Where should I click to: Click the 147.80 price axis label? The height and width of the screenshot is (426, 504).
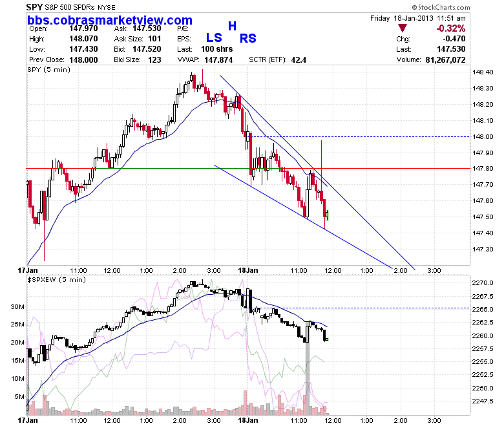[483, 169]
